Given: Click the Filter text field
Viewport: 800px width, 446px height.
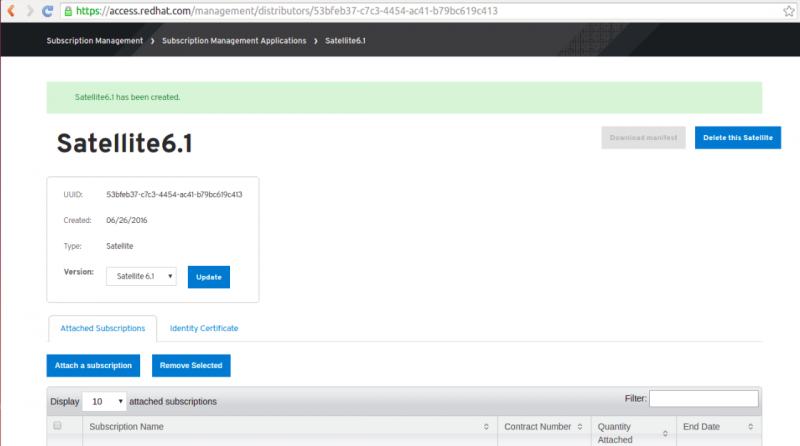Looking at the screenshot, I should coord(704,399).
